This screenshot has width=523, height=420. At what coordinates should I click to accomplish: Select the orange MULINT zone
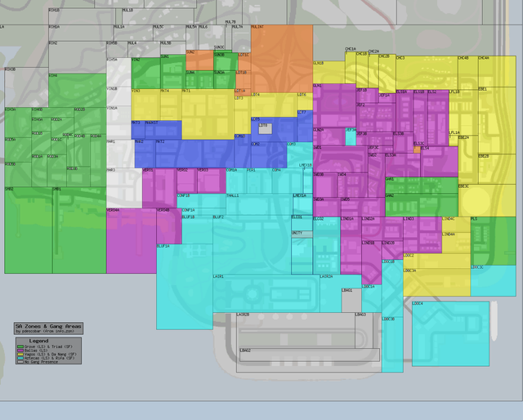coord(282,59)
